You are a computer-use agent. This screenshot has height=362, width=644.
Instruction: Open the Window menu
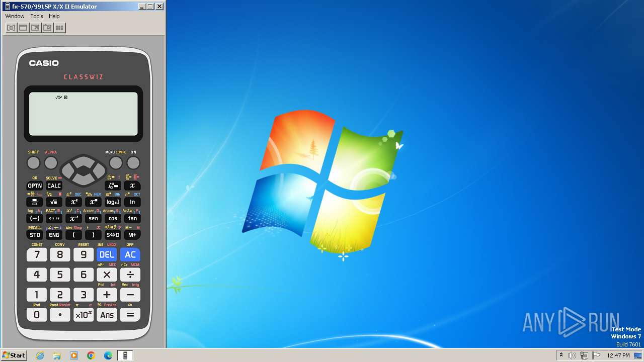pos(15,16)
